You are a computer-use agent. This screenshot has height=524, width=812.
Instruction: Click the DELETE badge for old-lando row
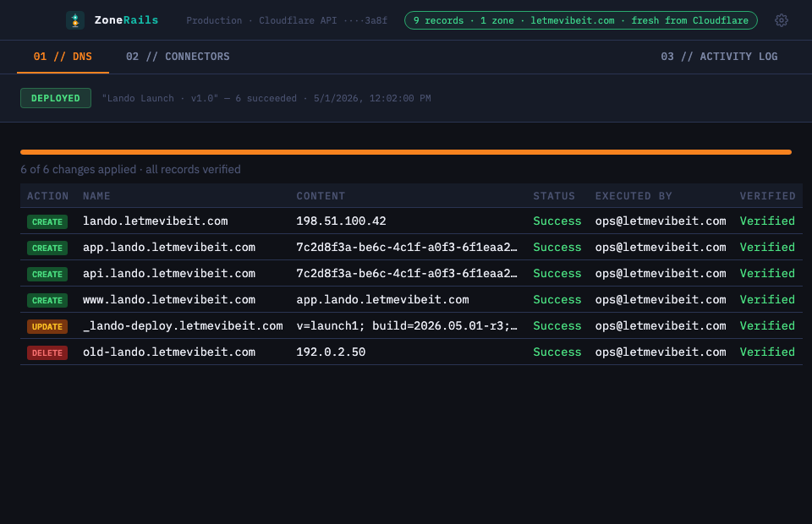(47, 352)
